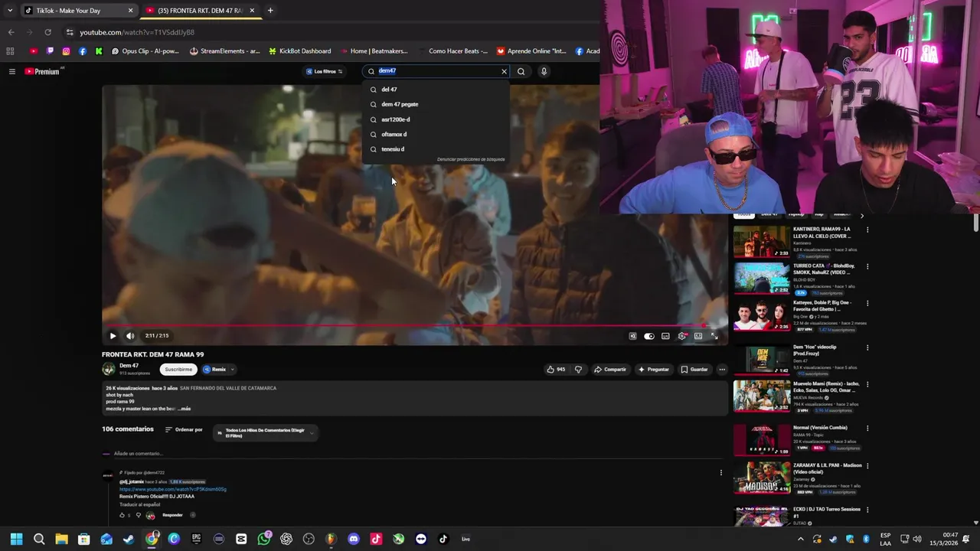Click 'Traducir al español' on comment
Viewport: 980px width, 551px height.
point(140,504)
